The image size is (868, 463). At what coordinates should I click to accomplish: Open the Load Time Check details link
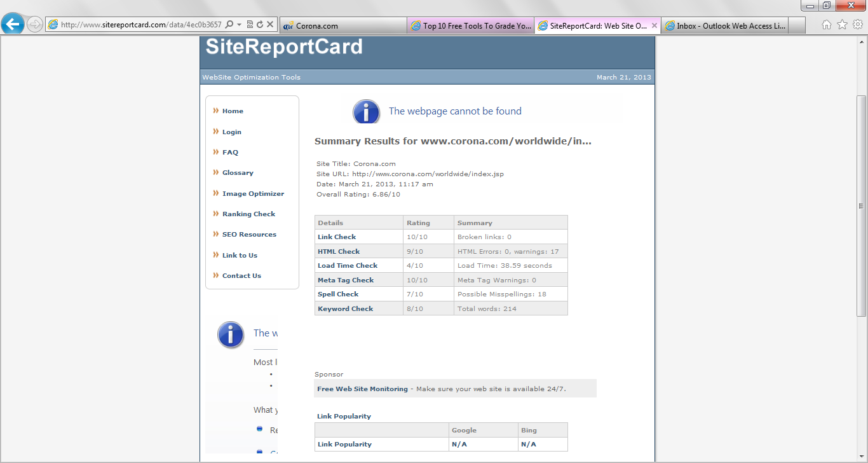click(348, 265)
